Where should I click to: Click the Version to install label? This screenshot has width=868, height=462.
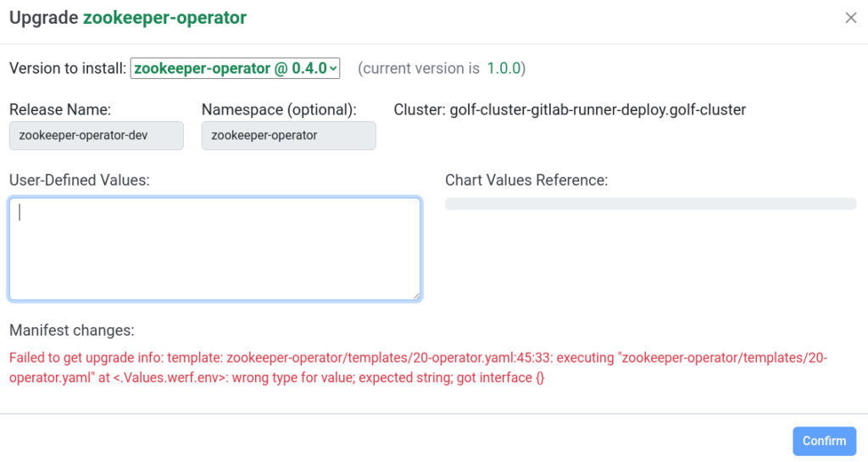[x=67, y=69]
